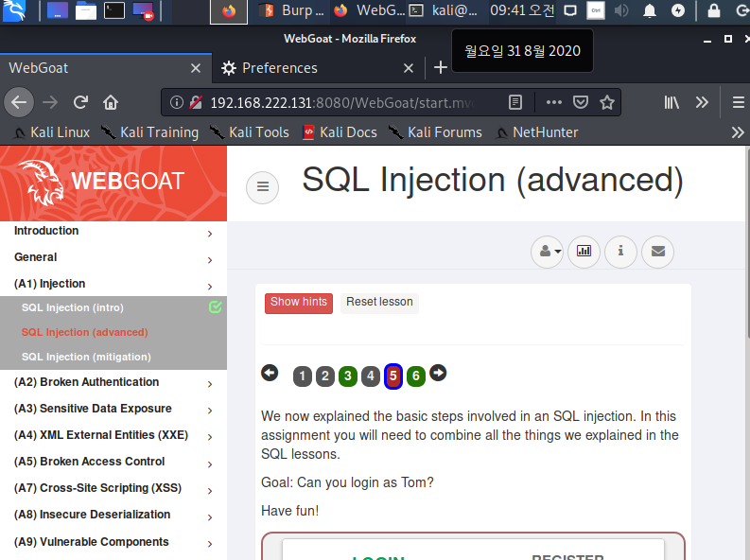Toggle reader view in the address bar
750x560 pixels.
tap(515, 102)
